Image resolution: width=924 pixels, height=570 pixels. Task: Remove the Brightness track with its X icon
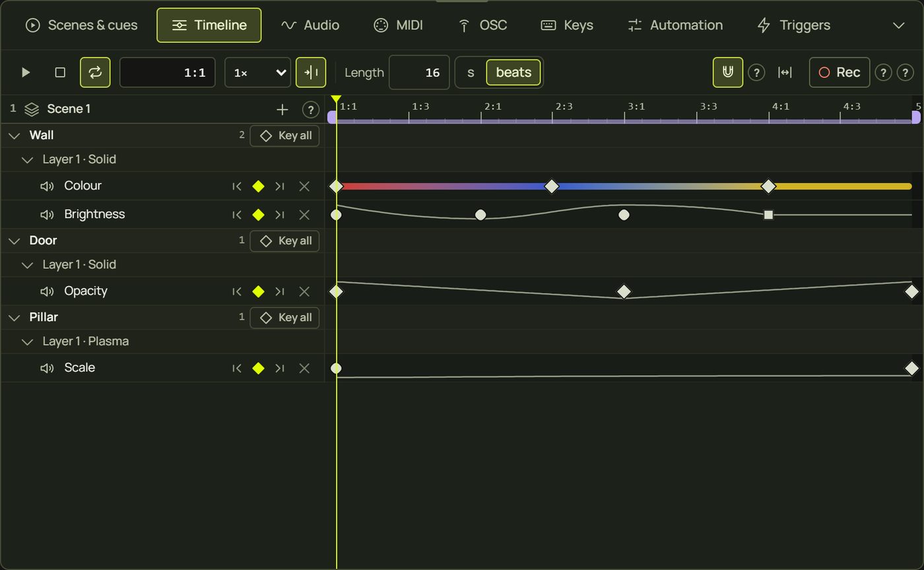pos(304,215)
